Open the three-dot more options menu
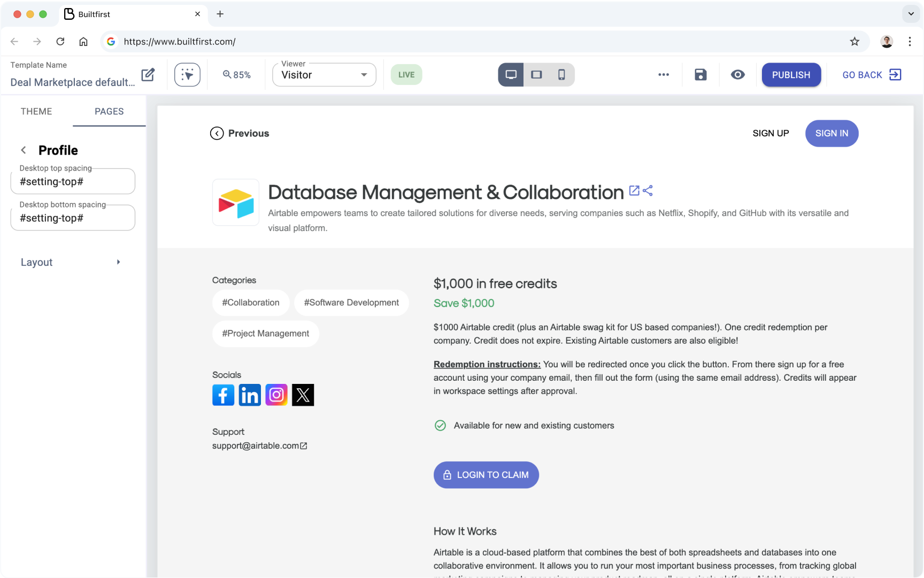Screen dimensions: 924x578 (664, 75)
